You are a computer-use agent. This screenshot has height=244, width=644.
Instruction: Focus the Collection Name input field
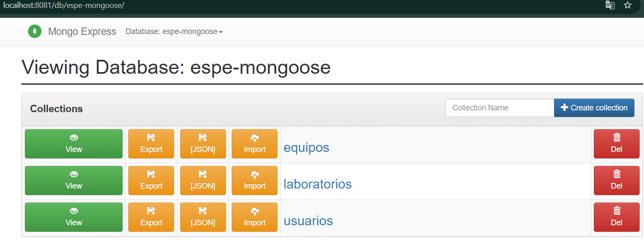[500, 108]
